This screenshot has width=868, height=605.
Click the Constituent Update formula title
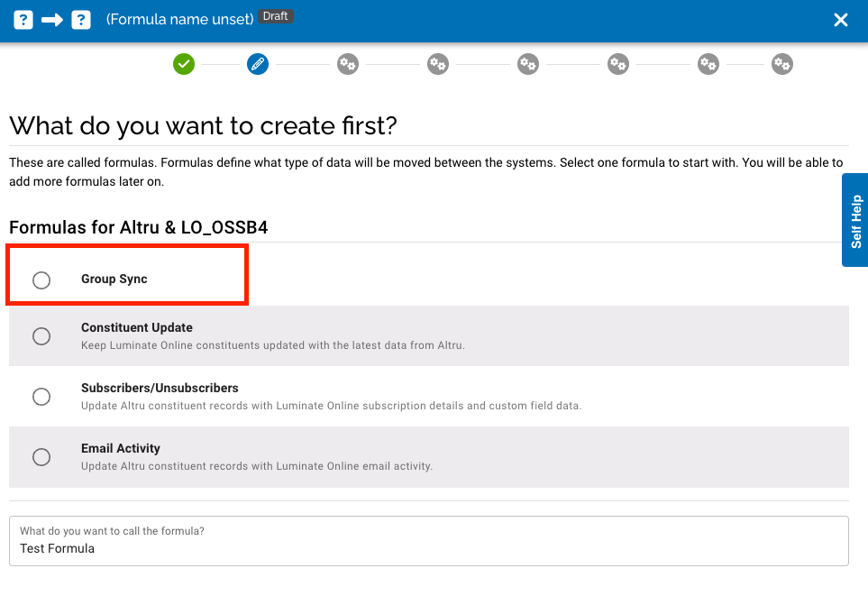pos(137,328)
